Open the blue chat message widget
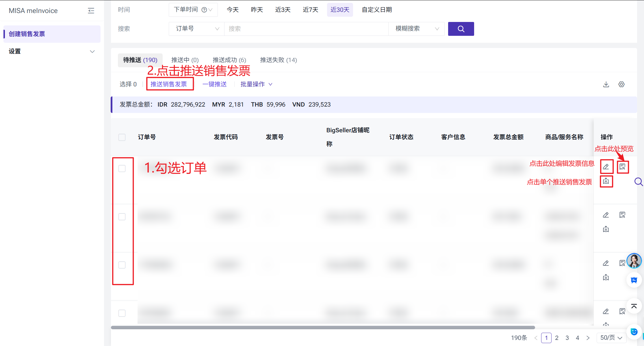 pyautogui.click(x=634, y=280)
